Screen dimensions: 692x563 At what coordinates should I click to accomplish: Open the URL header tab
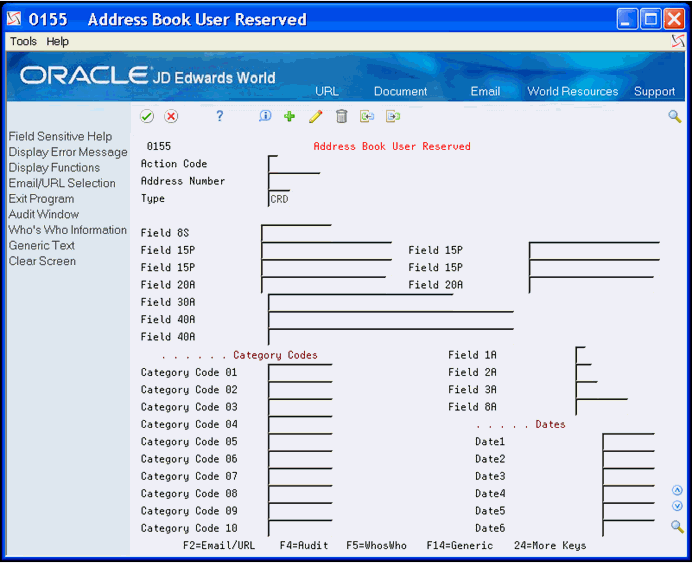327,91
